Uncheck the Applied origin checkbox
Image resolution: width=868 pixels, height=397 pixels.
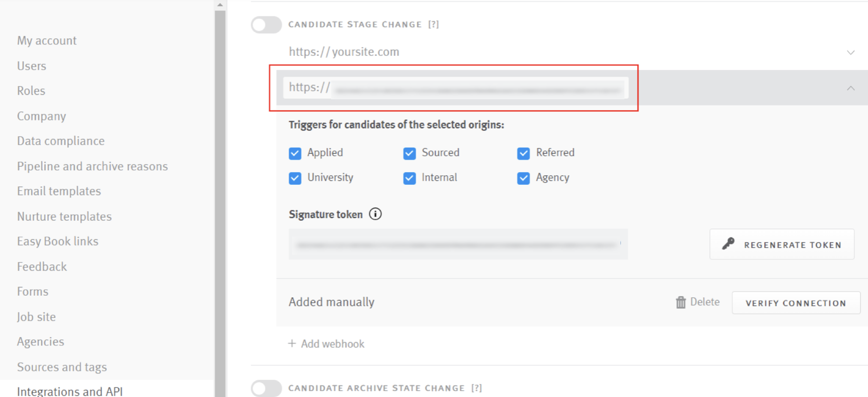[295, 153]
